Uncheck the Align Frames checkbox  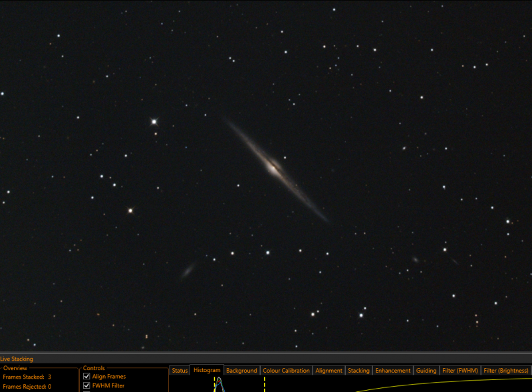coord(86,376)
